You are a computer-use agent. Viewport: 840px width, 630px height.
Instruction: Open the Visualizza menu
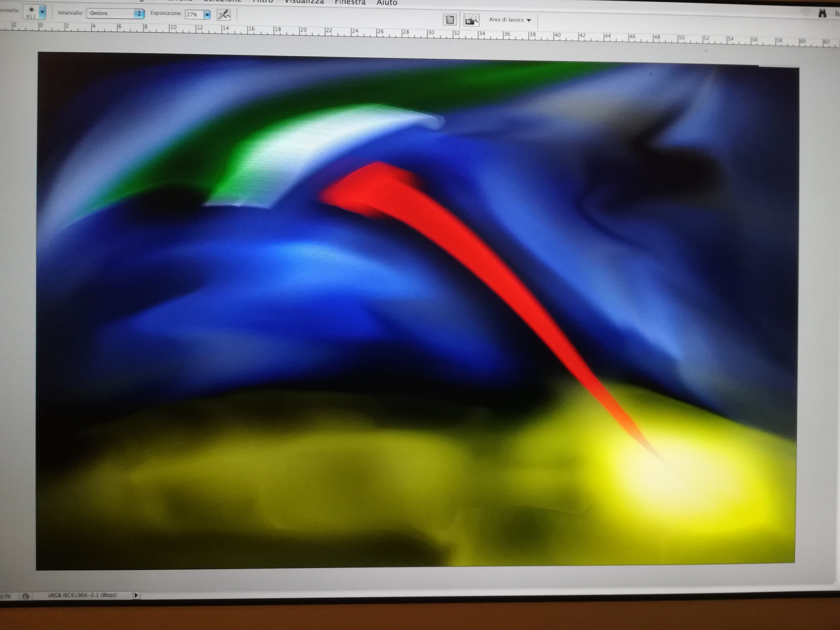[304, 2]
